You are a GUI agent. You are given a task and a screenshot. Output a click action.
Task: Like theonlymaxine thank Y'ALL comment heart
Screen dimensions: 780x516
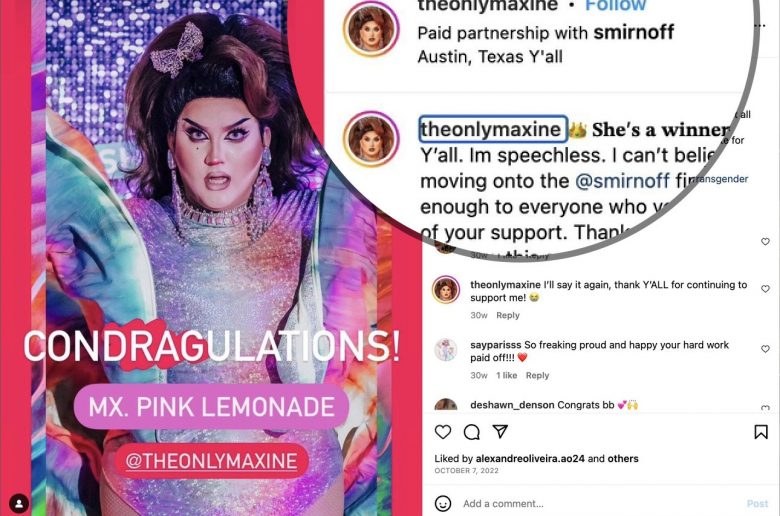tap(765, 289)
